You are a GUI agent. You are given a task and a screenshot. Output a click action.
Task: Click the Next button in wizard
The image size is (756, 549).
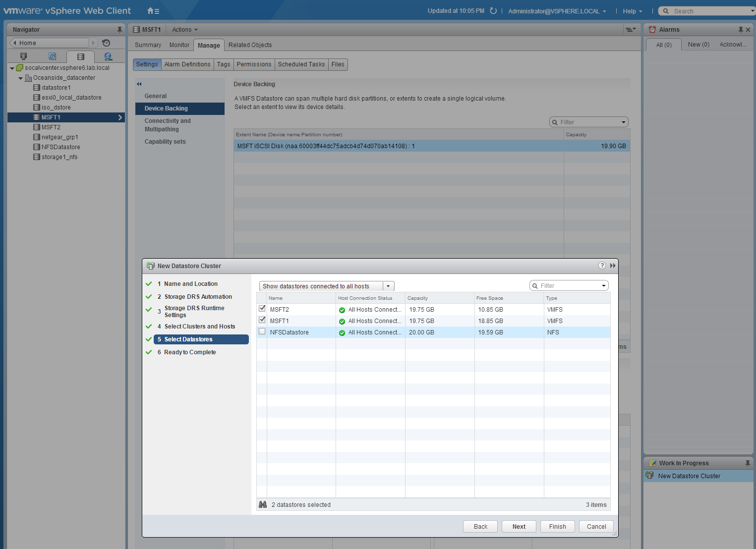(x=519, y=526)
